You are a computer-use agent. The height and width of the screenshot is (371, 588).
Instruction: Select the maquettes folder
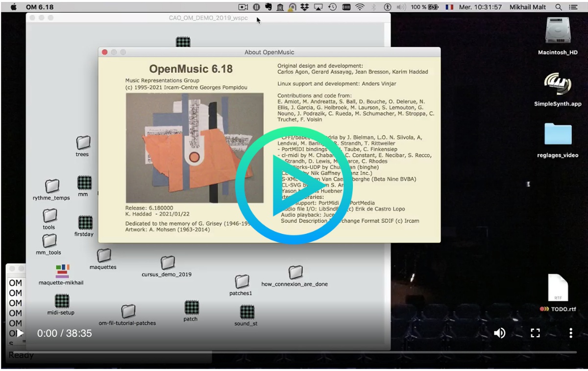click(103, 259)
